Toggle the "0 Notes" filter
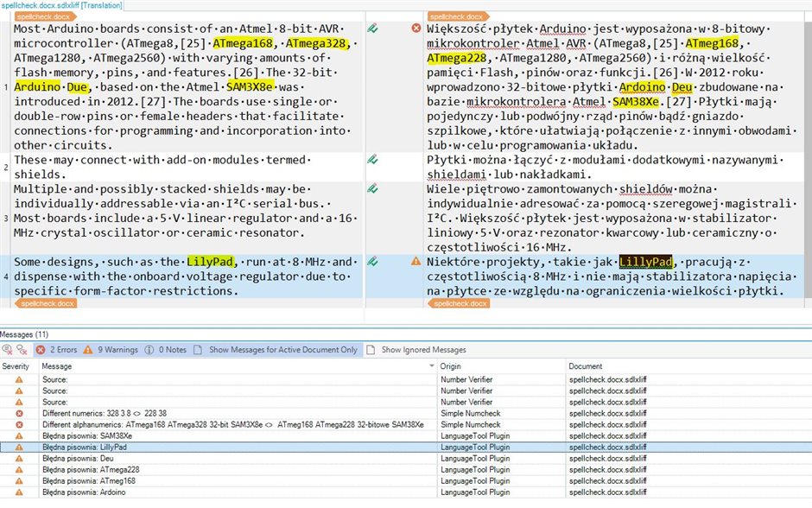The width and height of the screenshot is (812, 508). coord(173,350)
